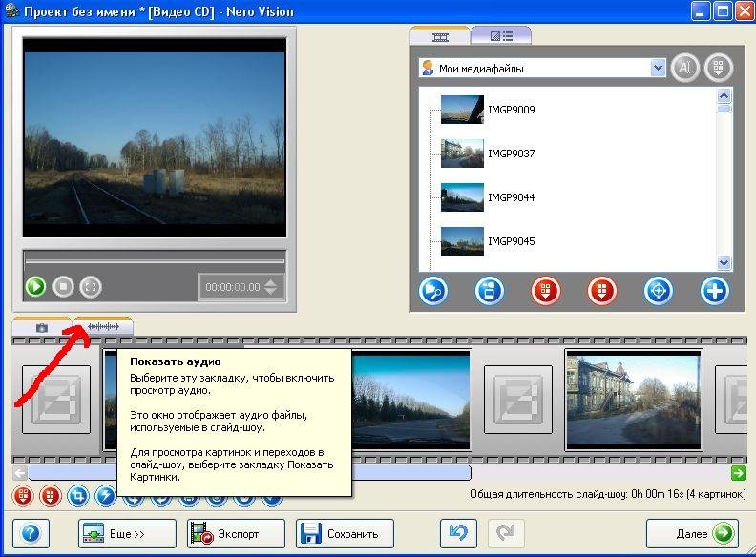756x557 pixels.
Task: Click the 'Еще >>' button
Action: [x=127, y=533]
